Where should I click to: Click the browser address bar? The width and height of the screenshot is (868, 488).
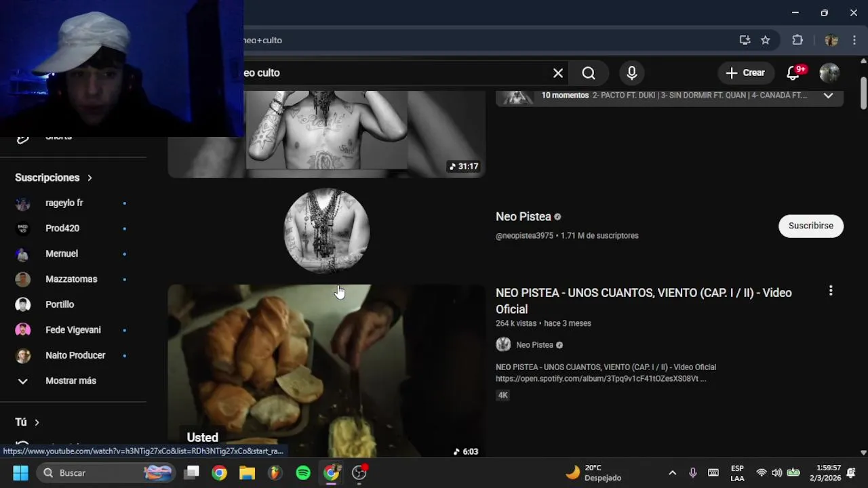point(488,40)
